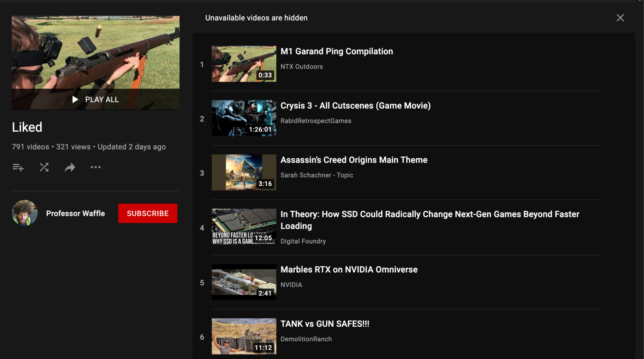644x359 pixels.
Task: Visit the NVIDIA channel link
Action: coord(291,285)
